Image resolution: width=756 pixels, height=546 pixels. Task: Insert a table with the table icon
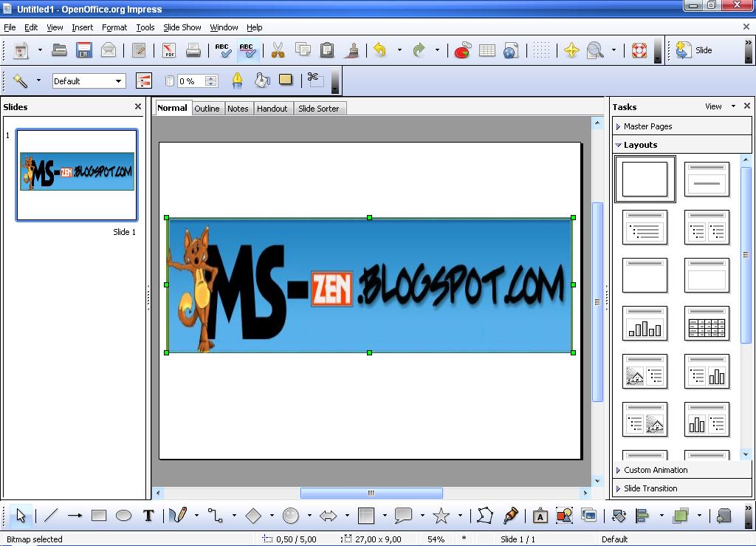487,50
